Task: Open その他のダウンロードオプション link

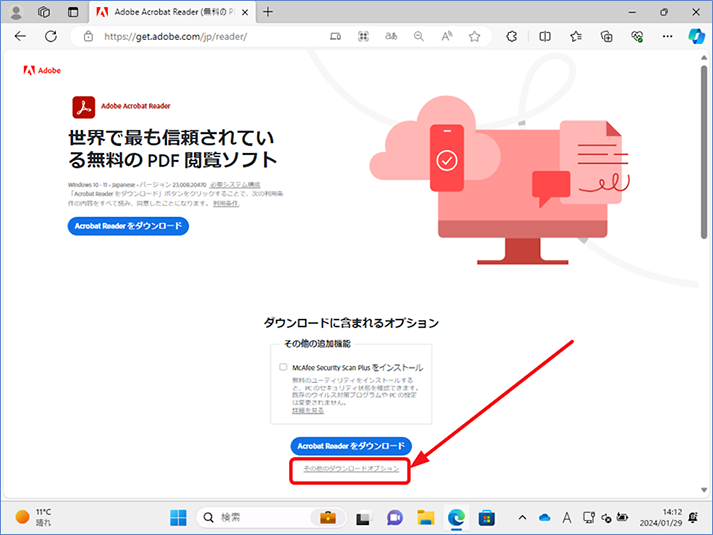Action: coord(351,469)
